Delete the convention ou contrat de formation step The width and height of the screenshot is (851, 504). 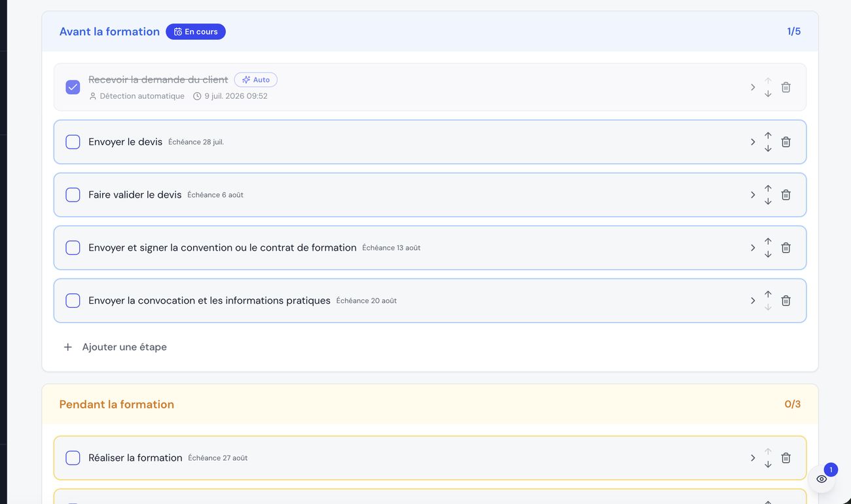point(786,248)
